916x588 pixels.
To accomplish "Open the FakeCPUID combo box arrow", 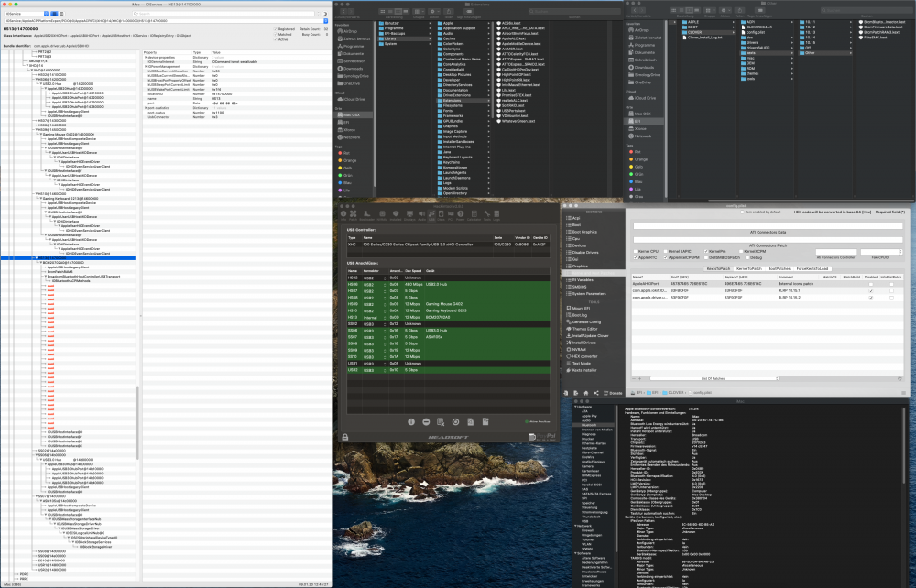I will pyautogui.click(x=900, y=252).
